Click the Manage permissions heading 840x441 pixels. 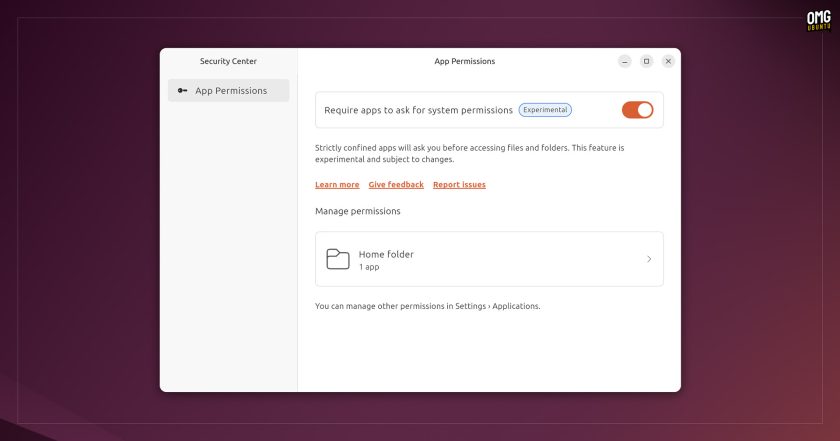pos(357,211)
